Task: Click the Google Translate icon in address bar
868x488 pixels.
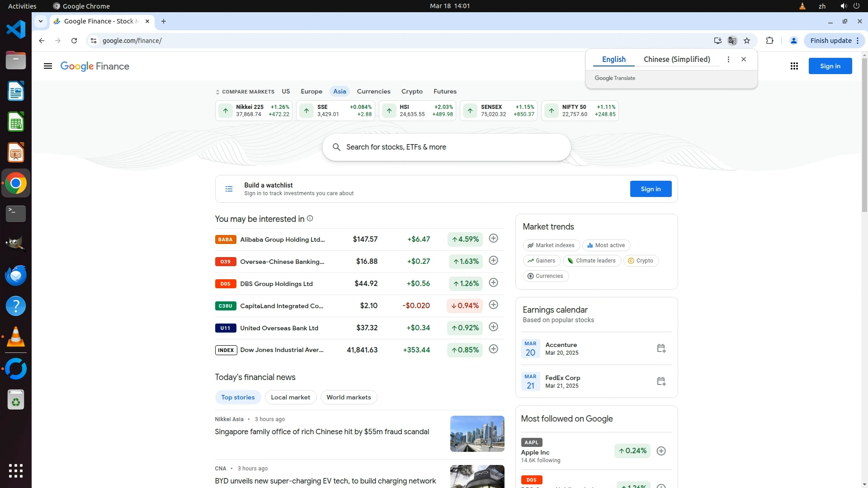Action: [x=732, y=41]
